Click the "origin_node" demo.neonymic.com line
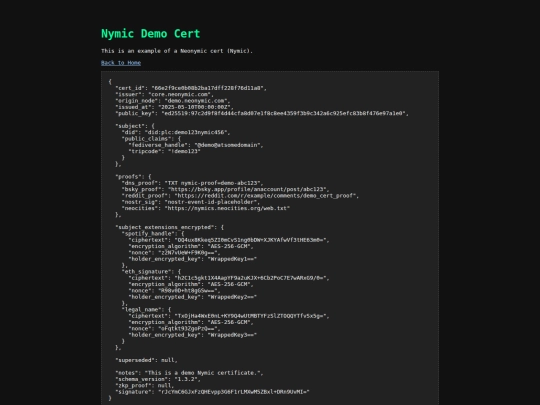Viewport: 540px width, 405px height. [x=173, y=101]
